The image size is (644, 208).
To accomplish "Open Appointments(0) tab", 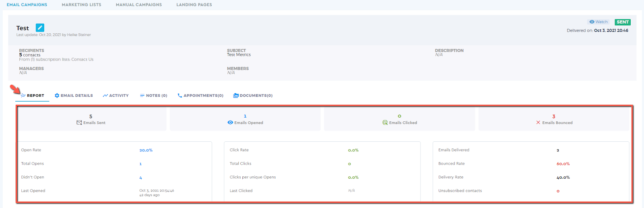I will pos(200,96).
